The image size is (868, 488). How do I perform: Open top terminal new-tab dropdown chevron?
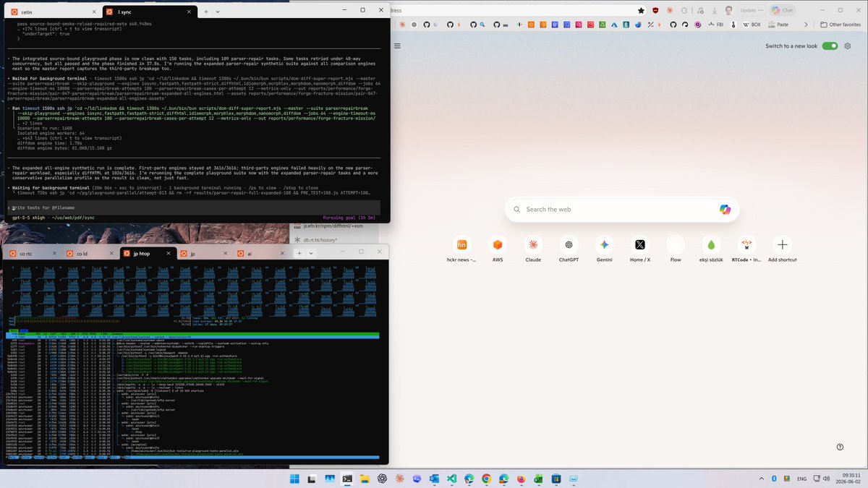coord(218,12)
